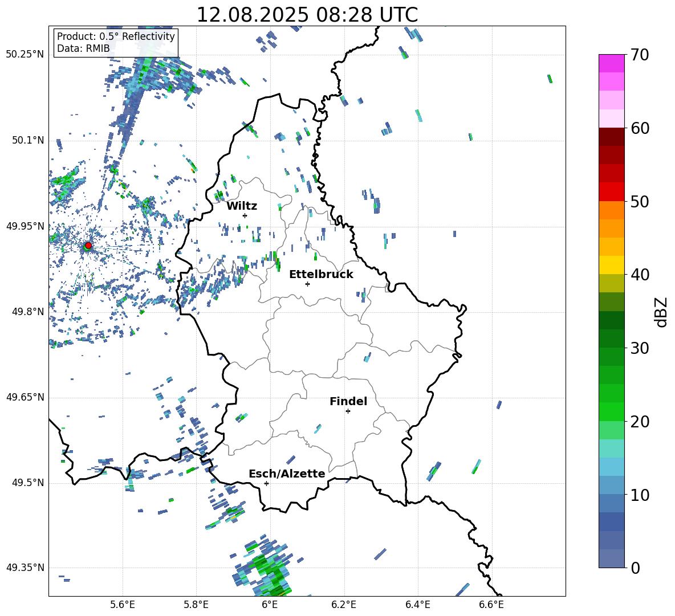Click the 10 colorbar tick label

click(x=640, y=495)
